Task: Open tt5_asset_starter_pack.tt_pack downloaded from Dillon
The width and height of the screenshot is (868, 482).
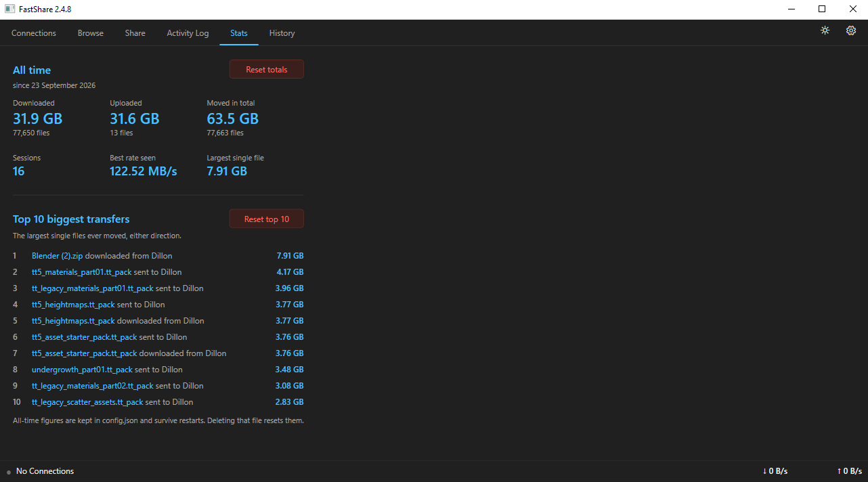Action: (x=85, y=353)
